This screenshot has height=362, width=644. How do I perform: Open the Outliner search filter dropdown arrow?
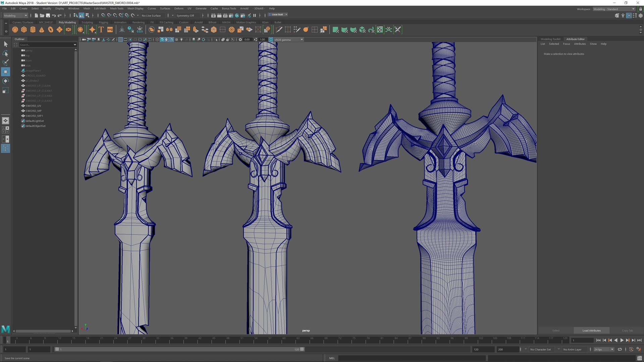[x=75, y=45]
